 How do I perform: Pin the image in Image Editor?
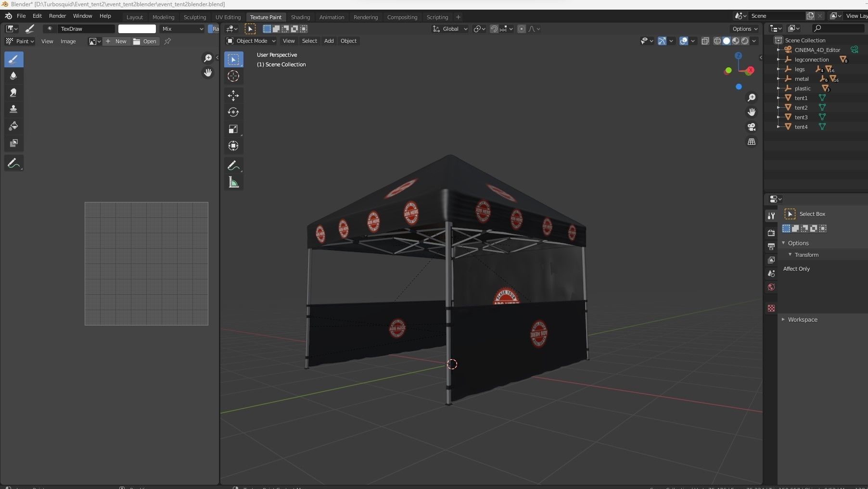click(167, 41)
